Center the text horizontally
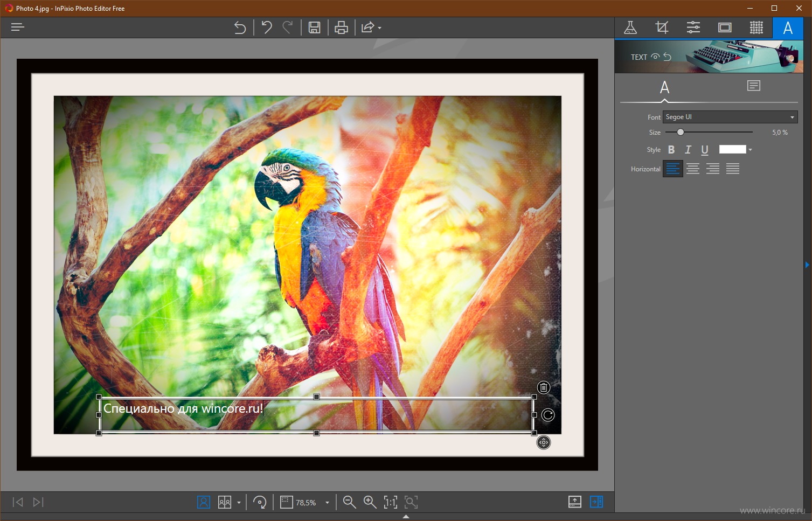The height and width of the screenshot is (521, 812). pyautogui.click(x=693, y=169)
